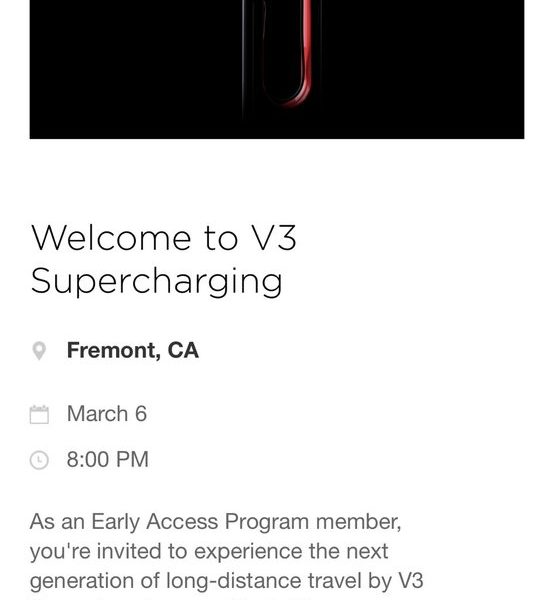This screenshot has height=600, width=554.
Task: Click the line 'you're invited to experience the next'
Action: [209, 551]
